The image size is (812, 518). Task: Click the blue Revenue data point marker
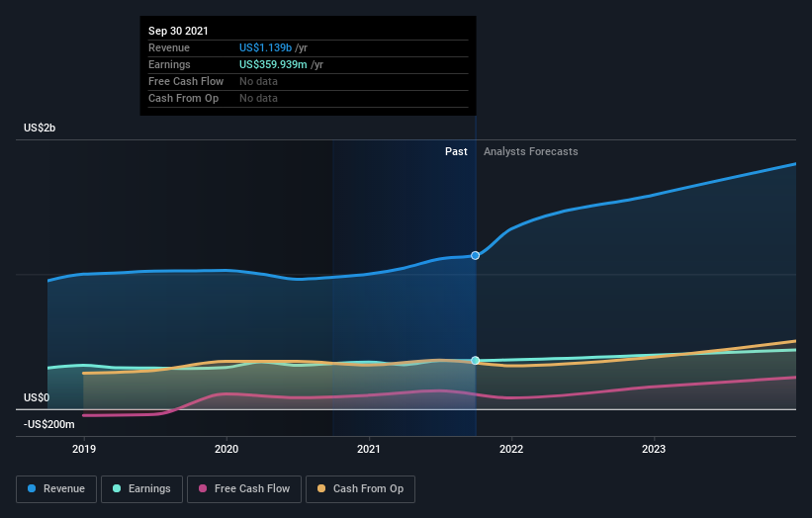point(475,256)
